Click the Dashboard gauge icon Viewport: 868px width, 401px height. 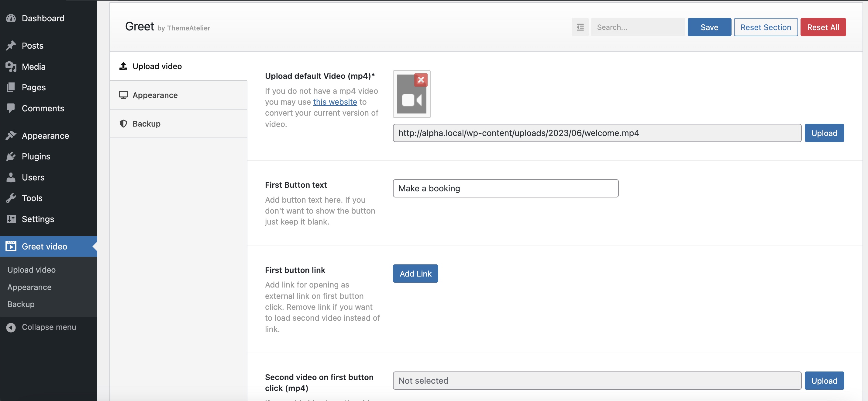11,18
